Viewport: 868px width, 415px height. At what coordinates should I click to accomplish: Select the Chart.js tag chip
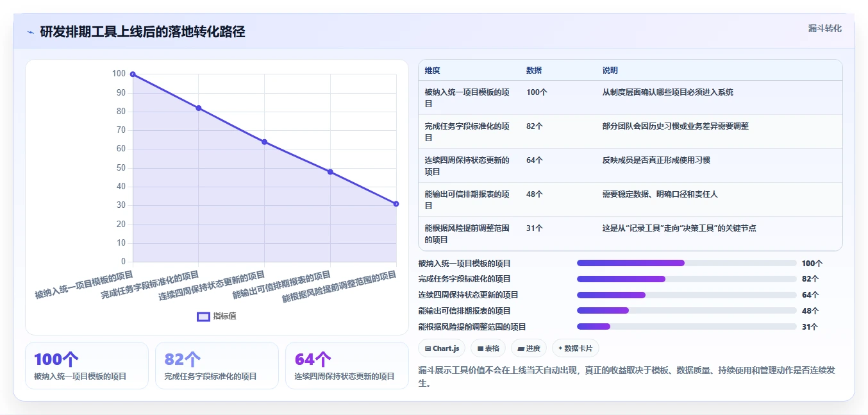(442, 348)
